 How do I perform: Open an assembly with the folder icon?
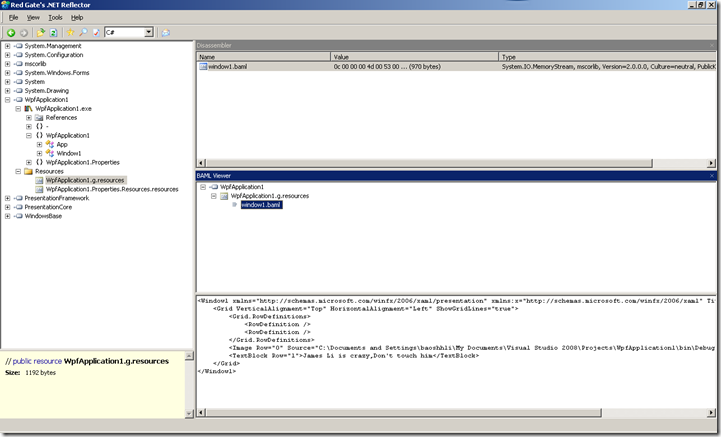(x=40, y=33)
